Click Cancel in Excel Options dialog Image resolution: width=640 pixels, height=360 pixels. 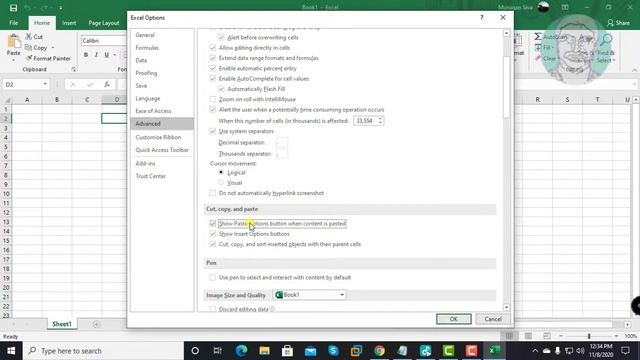493,319
